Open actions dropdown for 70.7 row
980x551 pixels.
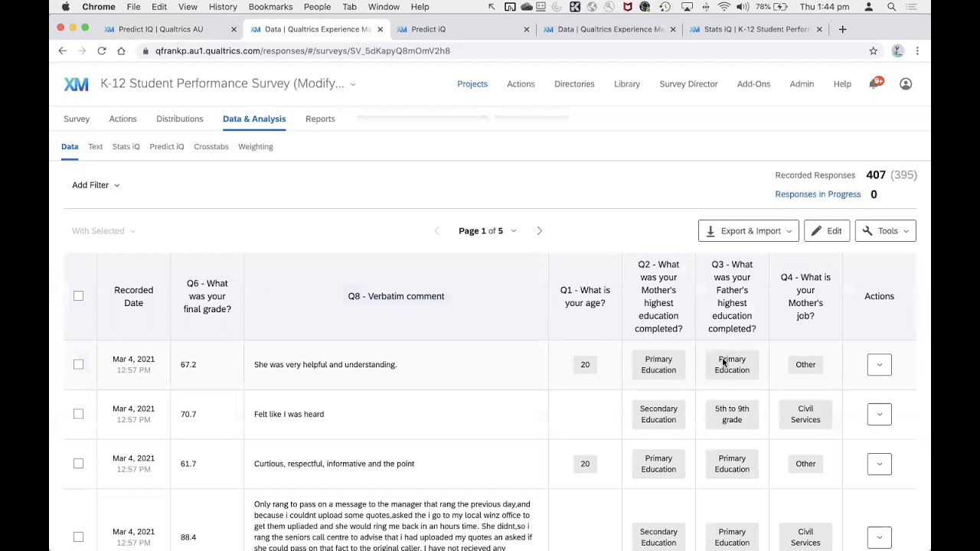(879, 414)
